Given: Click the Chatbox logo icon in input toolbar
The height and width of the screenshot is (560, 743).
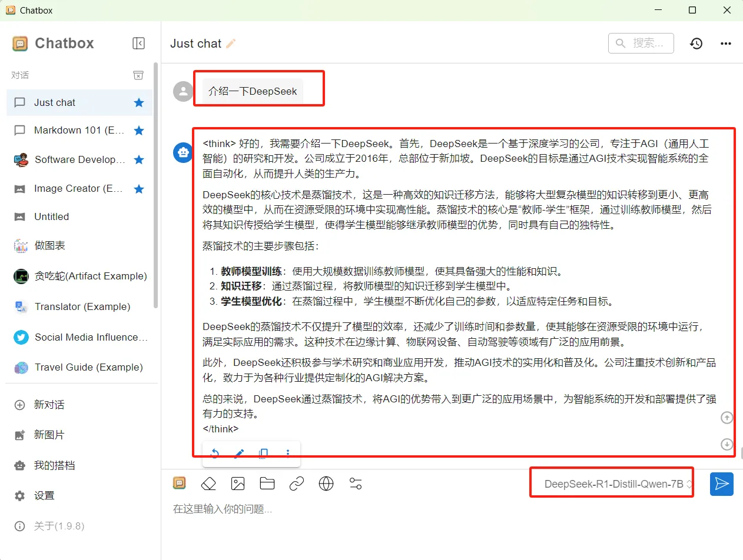Looking at the screenshot, I should click(x=180, y=483).
